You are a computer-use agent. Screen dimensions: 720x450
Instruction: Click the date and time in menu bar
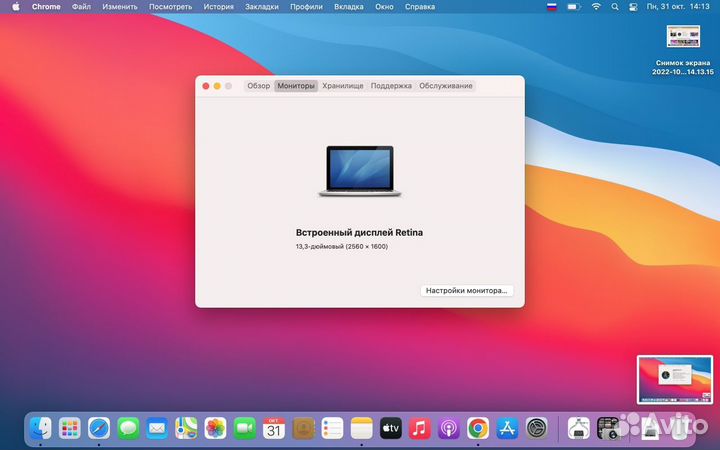(678, 7)
